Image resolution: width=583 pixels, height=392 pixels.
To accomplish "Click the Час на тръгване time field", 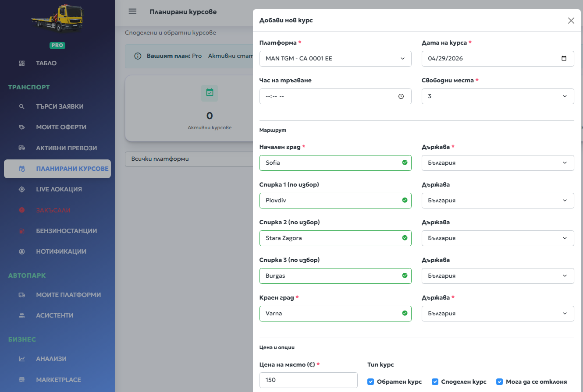I will coord(335,96).
